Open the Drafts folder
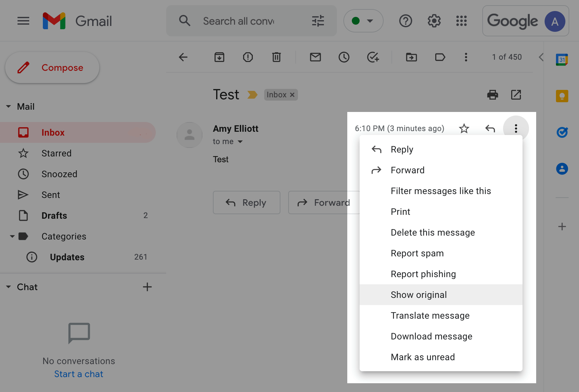Screen dimensions: 579x392 pyautogui.click(x=78, y=215)
